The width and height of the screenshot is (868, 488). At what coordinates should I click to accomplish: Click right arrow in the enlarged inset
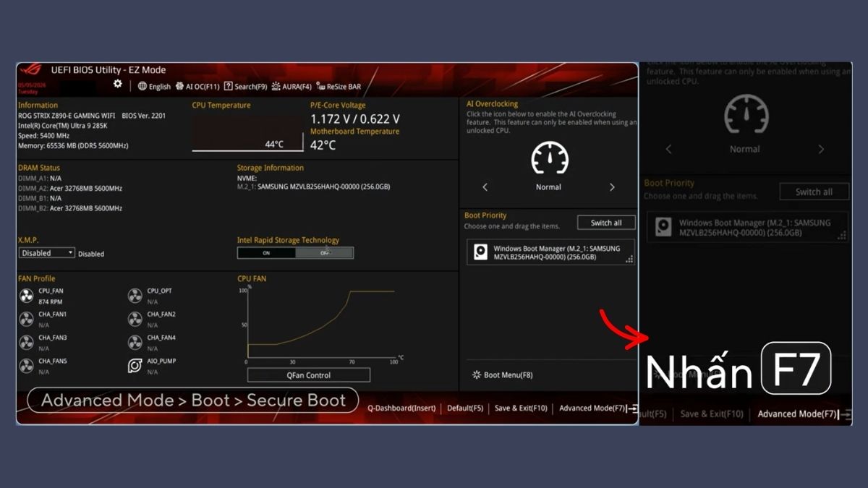pyautogui.click(x=821, y=150)
